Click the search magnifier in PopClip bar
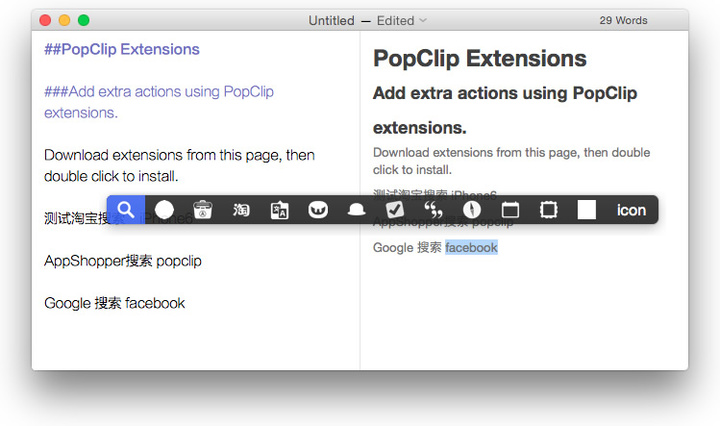This screenshot has width=720, height=426. click(126, 210)
